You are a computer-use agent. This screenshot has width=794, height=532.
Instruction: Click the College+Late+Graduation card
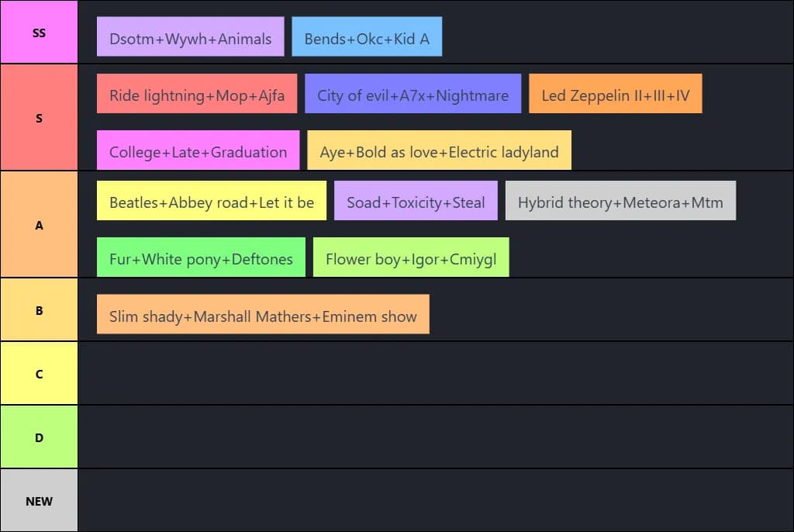198,151
